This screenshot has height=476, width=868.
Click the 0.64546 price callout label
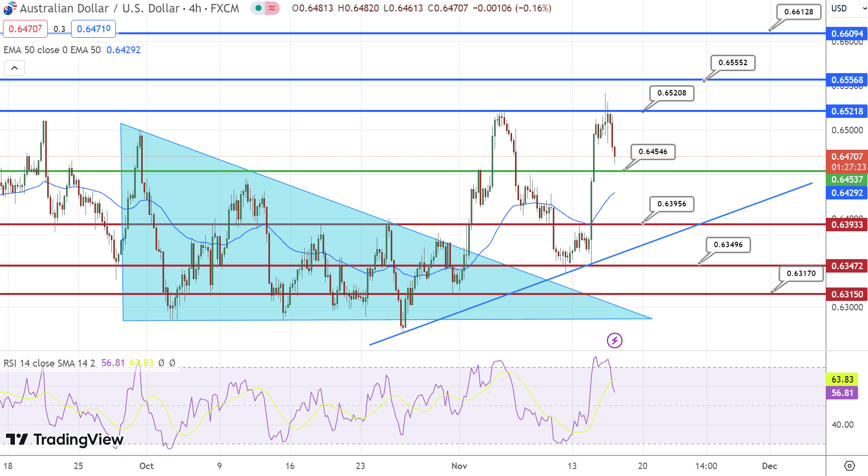tap(653, 152)
